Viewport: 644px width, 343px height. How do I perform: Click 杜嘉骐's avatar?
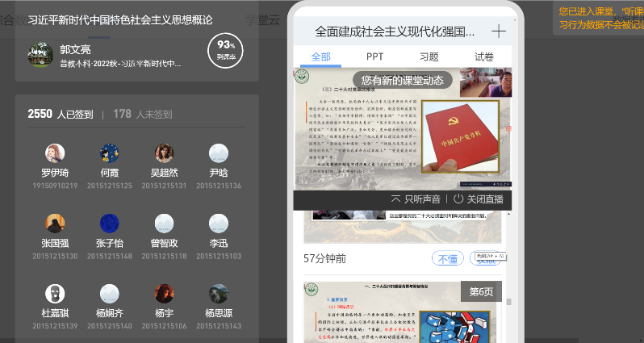click(55, 294)
